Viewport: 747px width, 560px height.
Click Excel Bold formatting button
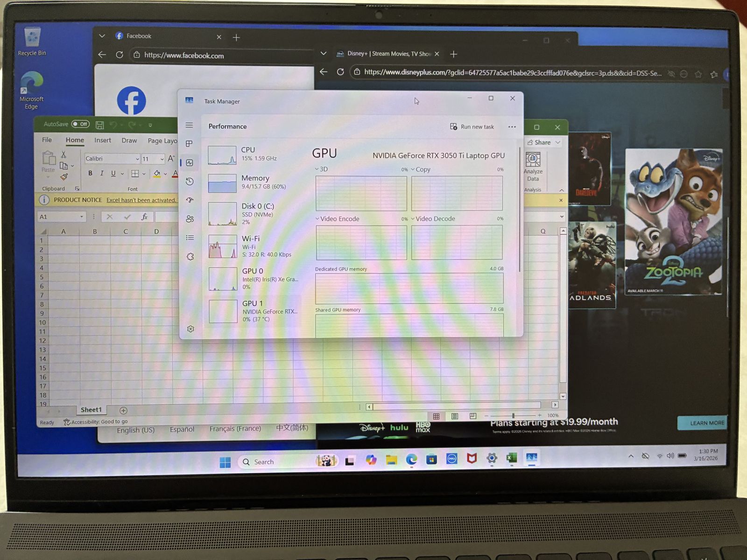tap(90, 173)
